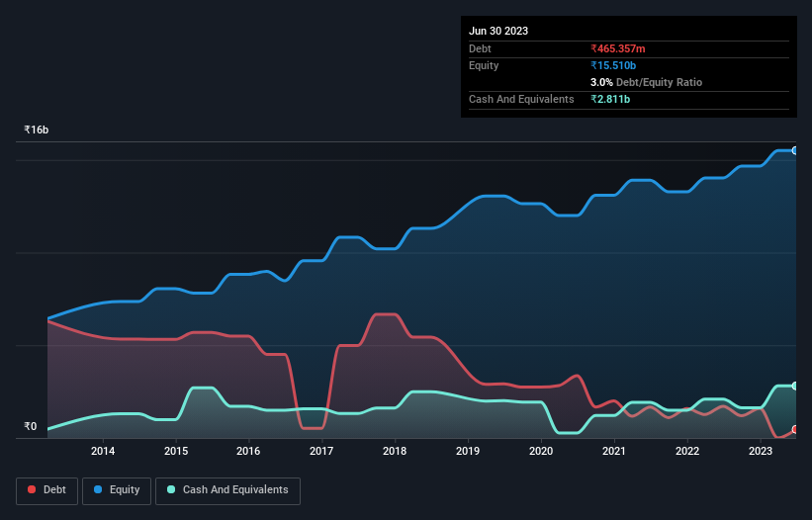Image resolution: width=812 pixels, height=520 pixels.
Task: Click the red Debt legend dot
Action: pos(32,489)
